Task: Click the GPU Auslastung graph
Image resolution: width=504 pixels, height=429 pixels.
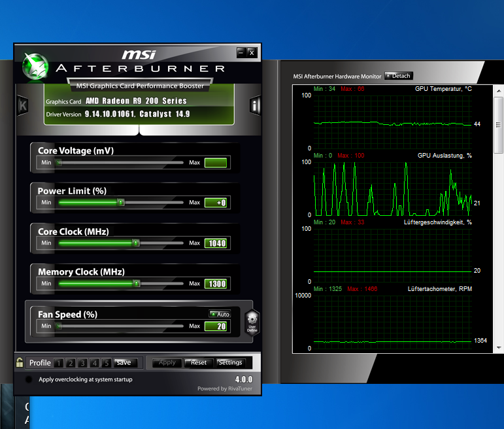Action: pos(392,189)
